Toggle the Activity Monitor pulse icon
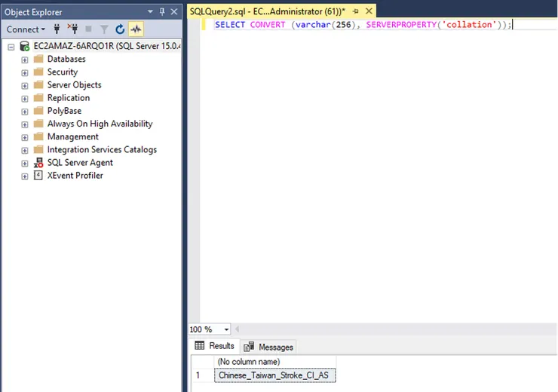The image size is (558, 392). point(136,29)
